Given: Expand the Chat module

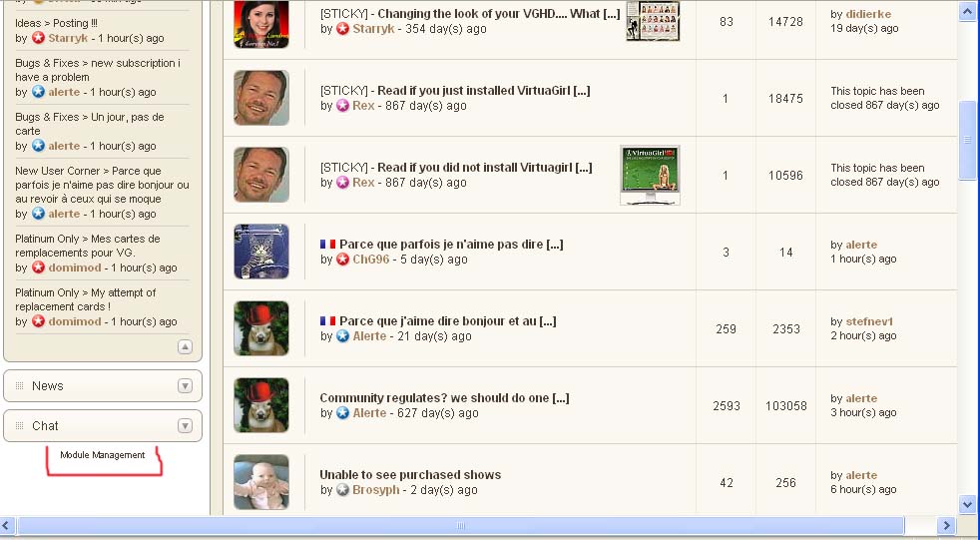Looking at the screenshot, I should pyautogui.click(x=185, y=425).
